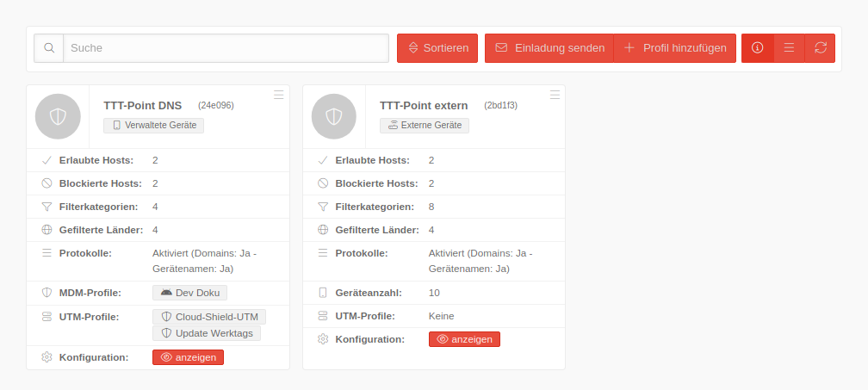Switch to list view icon
The width and height of the screenshot is (868, 390).
pos(789,48)
